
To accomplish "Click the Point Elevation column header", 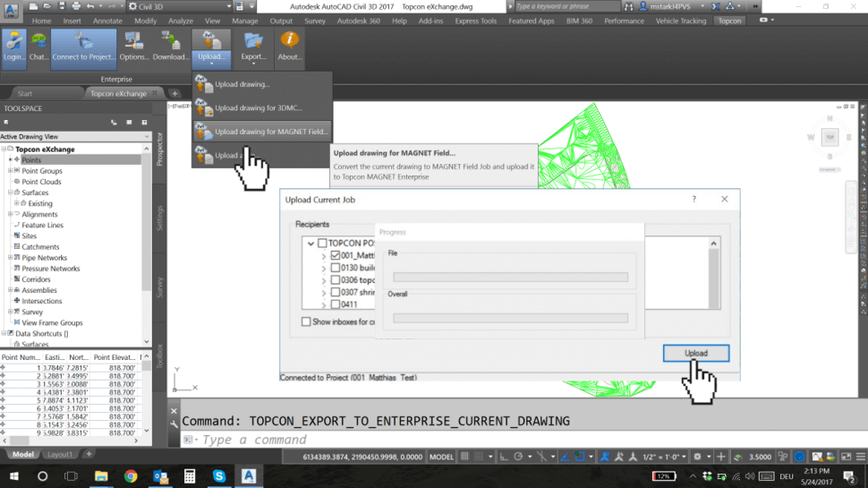I will coord(114,357).
